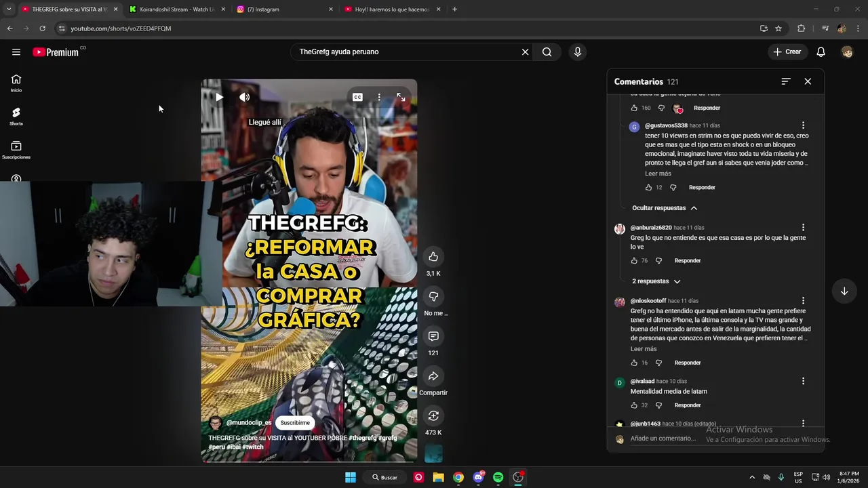Sort comments using the sort icon
Image resolution: width=868 pixels, height=488 pixels.
(786, 81)
